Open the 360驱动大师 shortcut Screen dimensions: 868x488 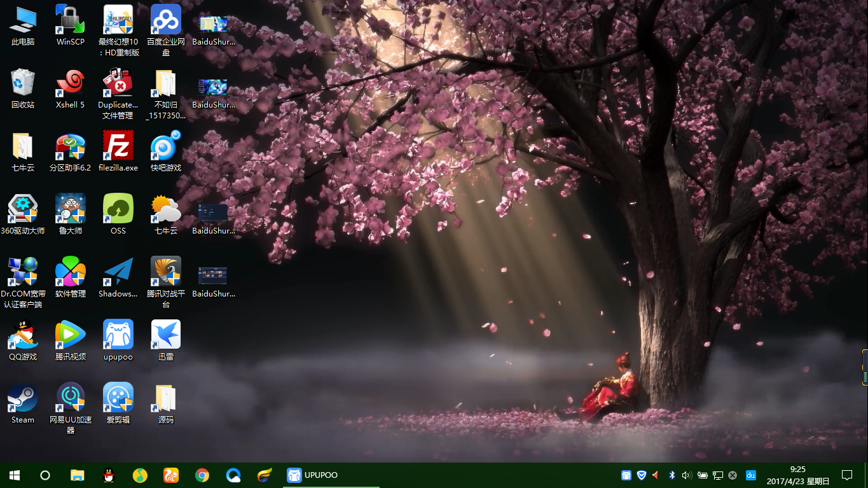pos(23,214)
